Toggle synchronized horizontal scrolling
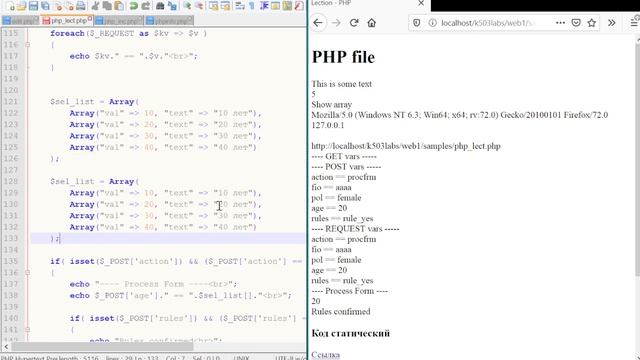This screenshot has height=360, width=640. (x=225, y=6)
